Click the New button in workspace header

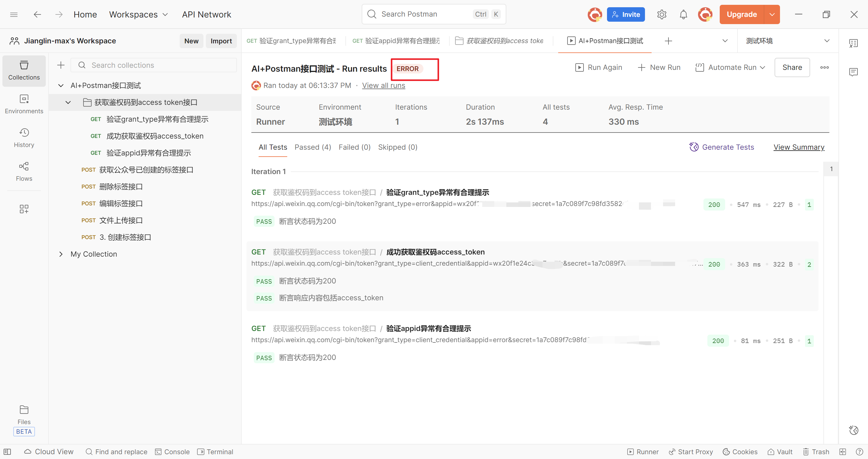coord(191,41)
